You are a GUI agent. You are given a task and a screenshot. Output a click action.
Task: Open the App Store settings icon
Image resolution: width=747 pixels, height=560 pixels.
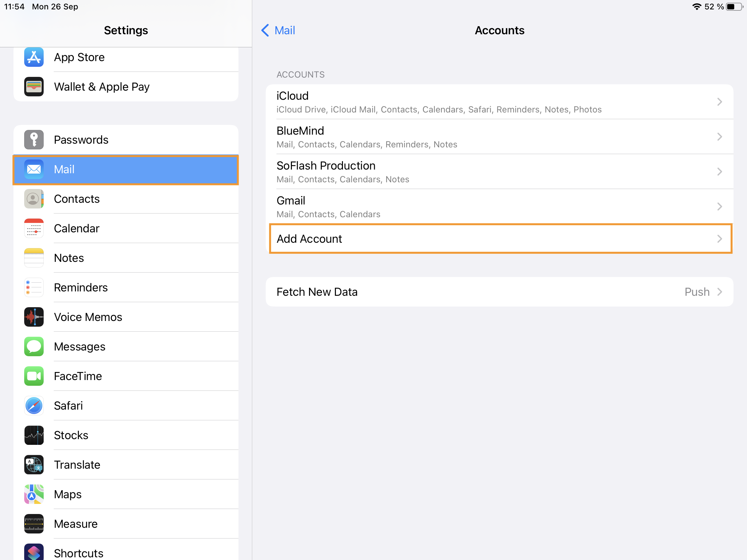[x=34, y=57]
